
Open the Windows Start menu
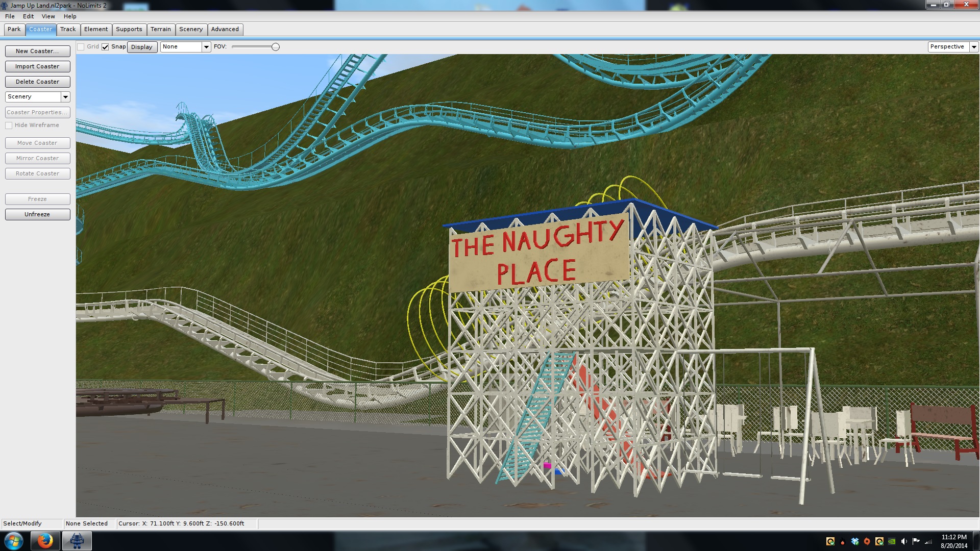(14, 541)
